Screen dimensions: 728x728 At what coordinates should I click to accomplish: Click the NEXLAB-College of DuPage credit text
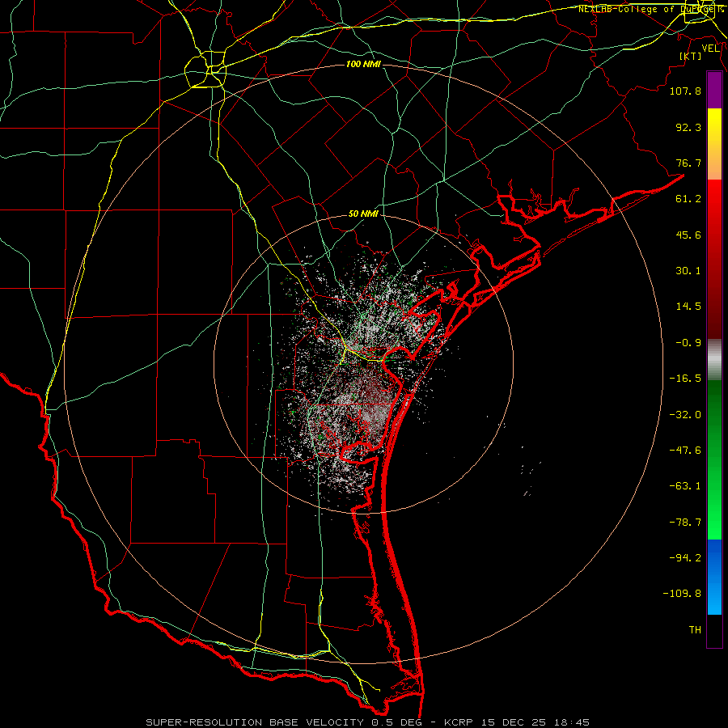tap(651, 9)
